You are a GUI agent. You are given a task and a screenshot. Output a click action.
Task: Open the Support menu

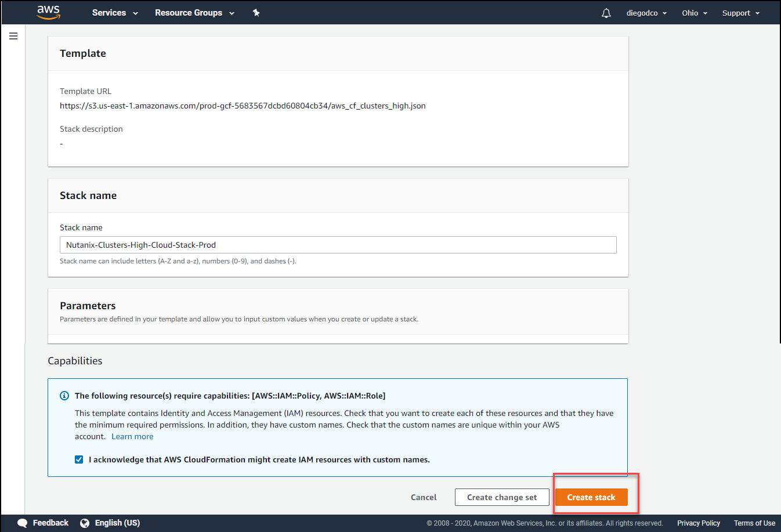click(x=740, y=13)
